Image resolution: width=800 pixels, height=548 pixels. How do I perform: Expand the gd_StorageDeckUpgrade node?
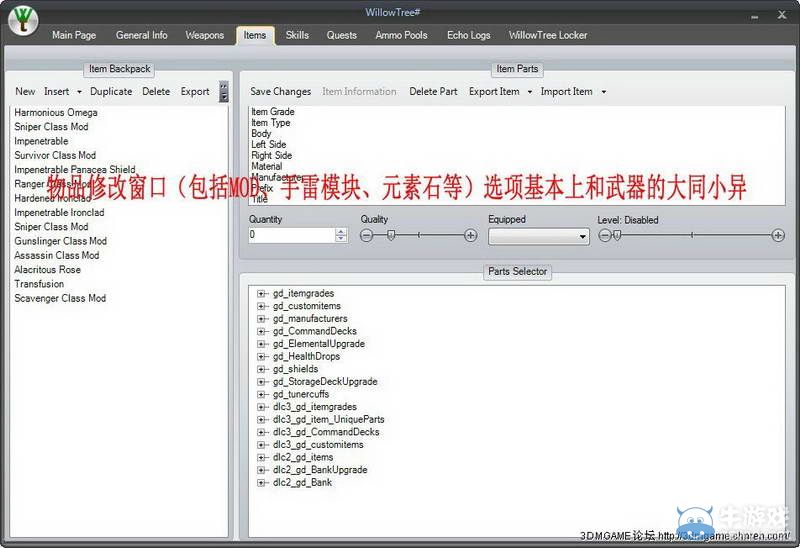[x=261, y=382]
